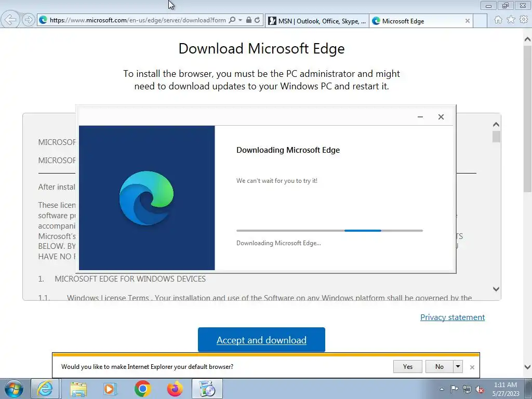This screenshot has width=532, height=399.
Task: Show hidden system tray icons
Action: (442, 389)
